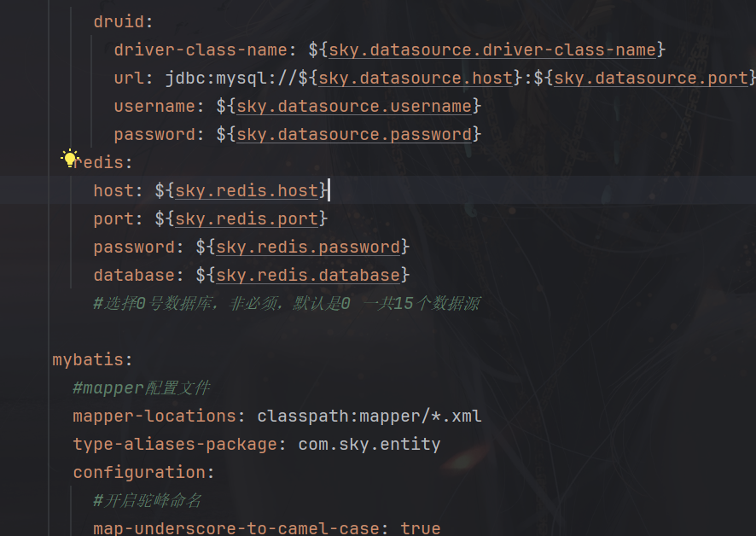
Task: Click the type-aliases-package key
Action: pyautogui.click(x=174, y=445)
